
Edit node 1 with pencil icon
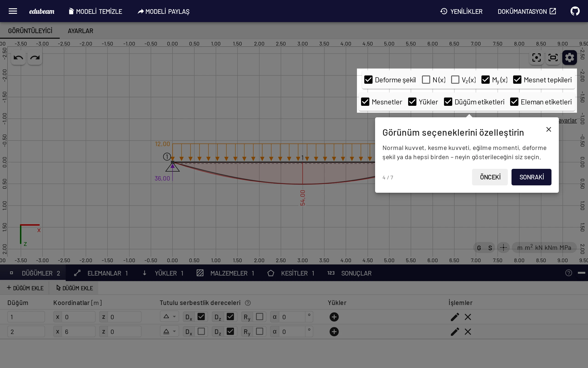tap(455, 317)
